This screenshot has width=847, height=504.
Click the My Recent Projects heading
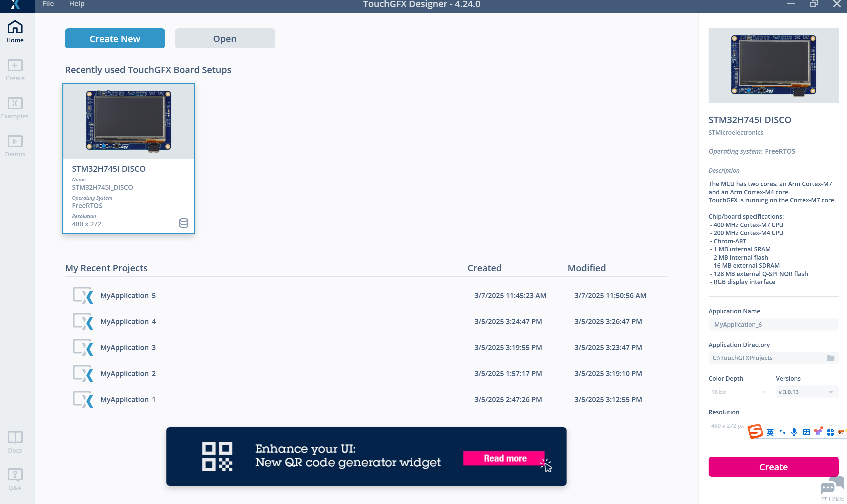(106, 268)
